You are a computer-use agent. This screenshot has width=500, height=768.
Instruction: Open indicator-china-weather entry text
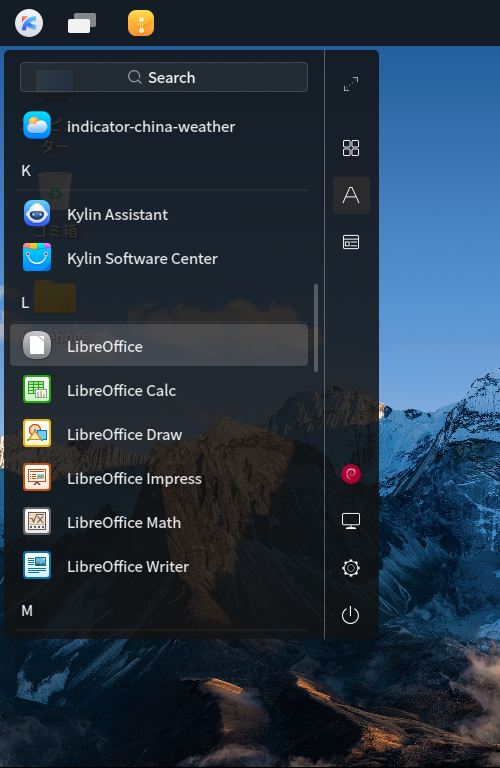tap(151, 127)
